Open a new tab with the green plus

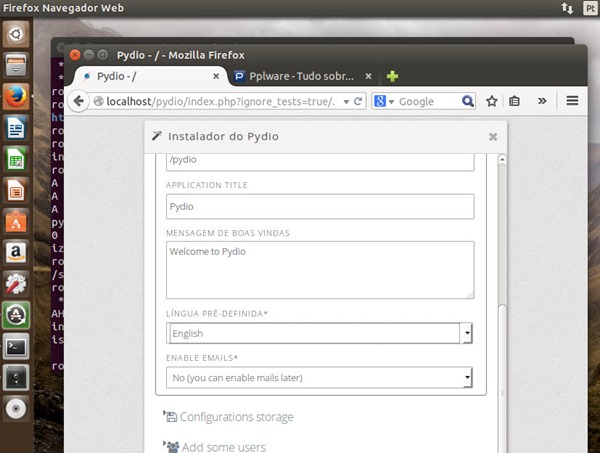pos(392,76)
